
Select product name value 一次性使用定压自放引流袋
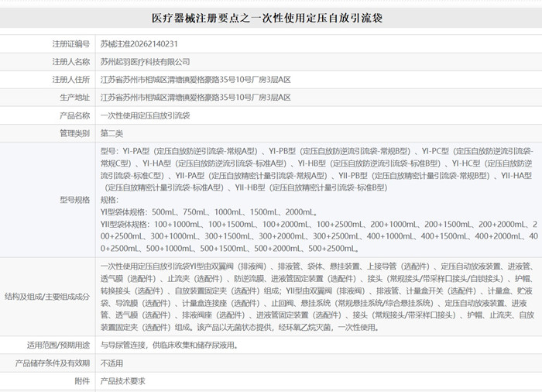146,115
